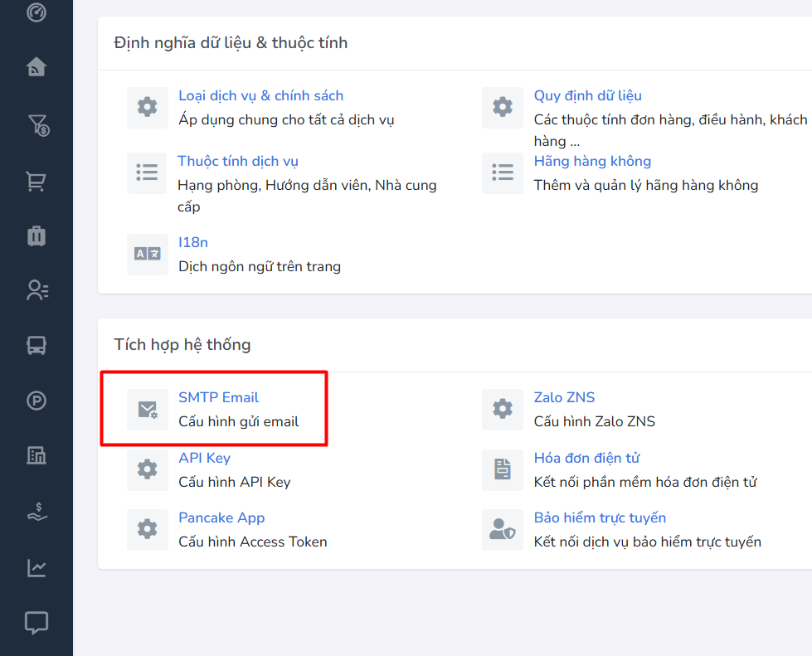
Task: Open the SMTP Email link
Action: coord(219,397)
